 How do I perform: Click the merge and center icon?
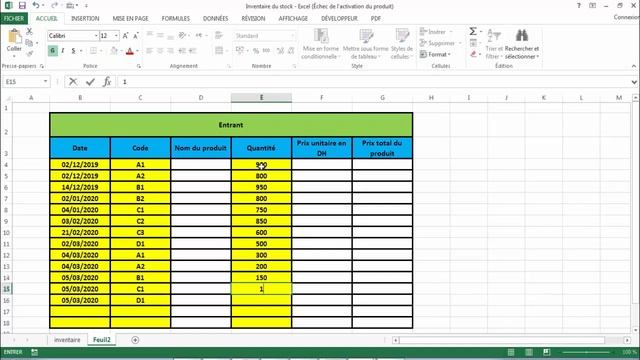point(220,51)
